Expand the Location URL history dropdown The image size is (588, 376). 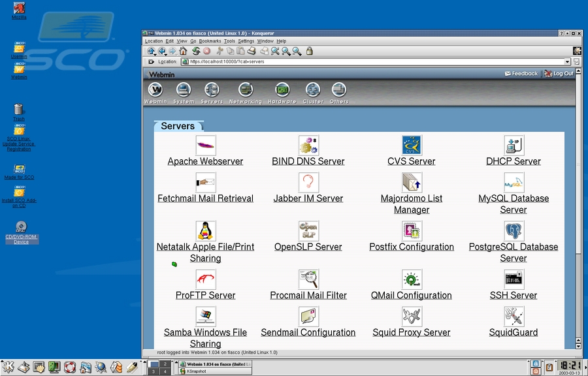click(x=567, y=62)
